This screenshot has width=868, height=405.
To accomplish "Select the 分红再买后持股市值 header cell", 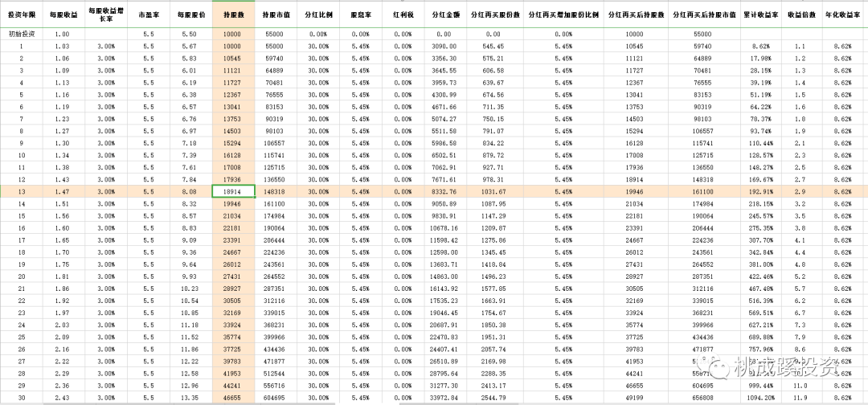I will pyautogui.click(x=705, y=15).
